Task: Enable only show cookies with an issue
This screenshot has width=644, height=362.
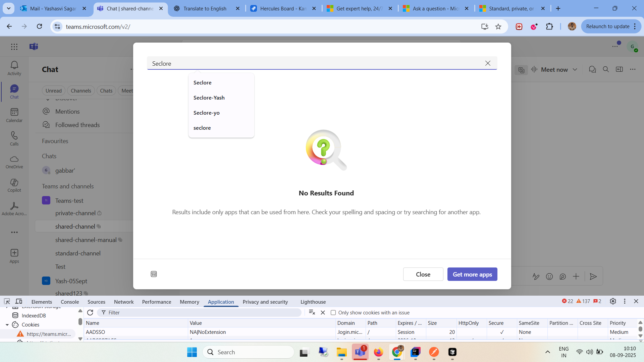Action: click(333, 313)
